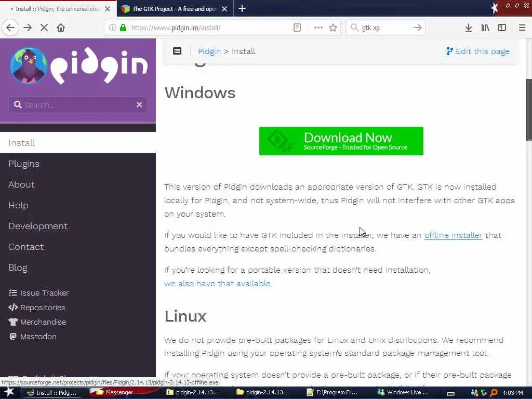The height and width of the screenshot is (399, 532).
Task: Open E:\Program Files taskbar item
Action: click(332, 392)
